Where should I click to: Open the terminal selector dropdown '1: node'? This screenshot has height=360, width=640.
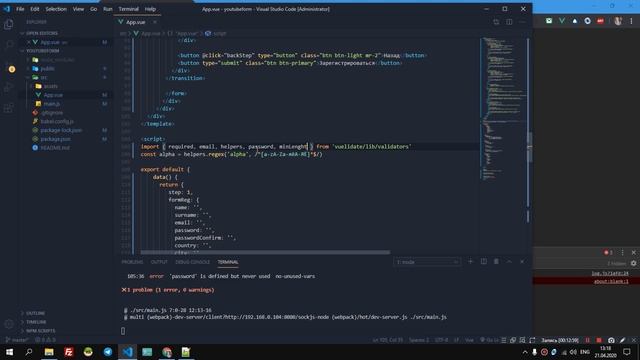coord(427,262)
